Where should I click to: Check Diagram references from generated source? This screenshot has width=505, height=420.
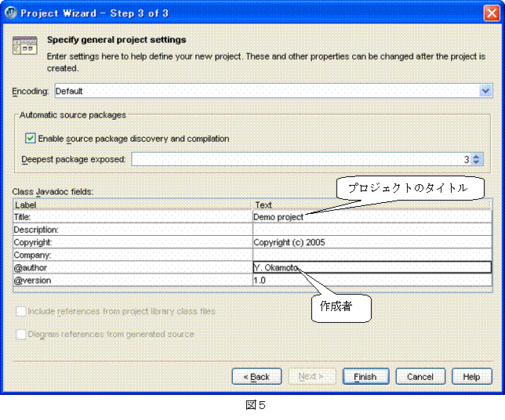click(20, 334)
